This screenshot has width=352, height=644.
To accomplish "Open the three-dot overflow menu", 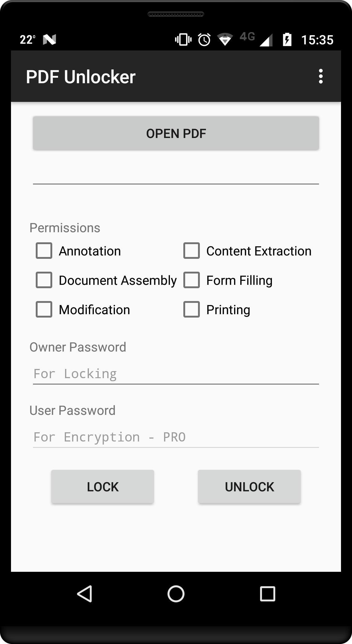I will pos(321,76).
